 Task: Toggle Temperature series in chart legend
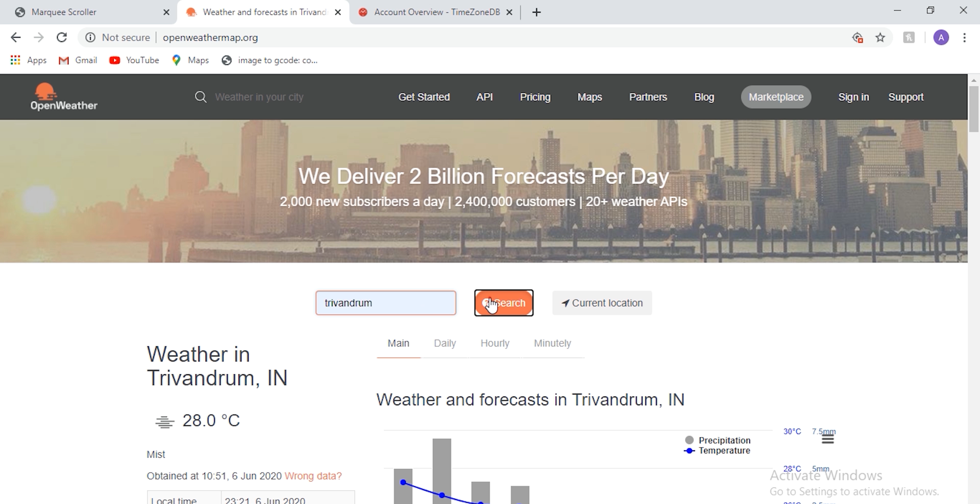pyautogui.click(x=718, y=450)
